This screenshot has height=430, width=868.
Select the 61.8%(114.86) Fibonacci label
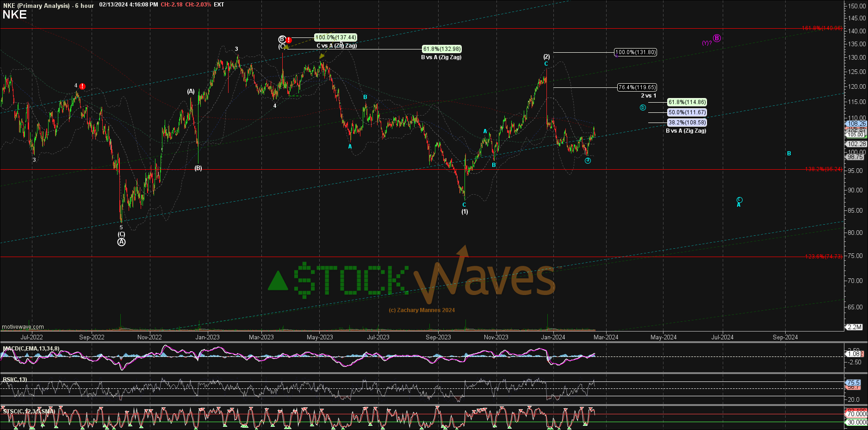click(687, 102)
